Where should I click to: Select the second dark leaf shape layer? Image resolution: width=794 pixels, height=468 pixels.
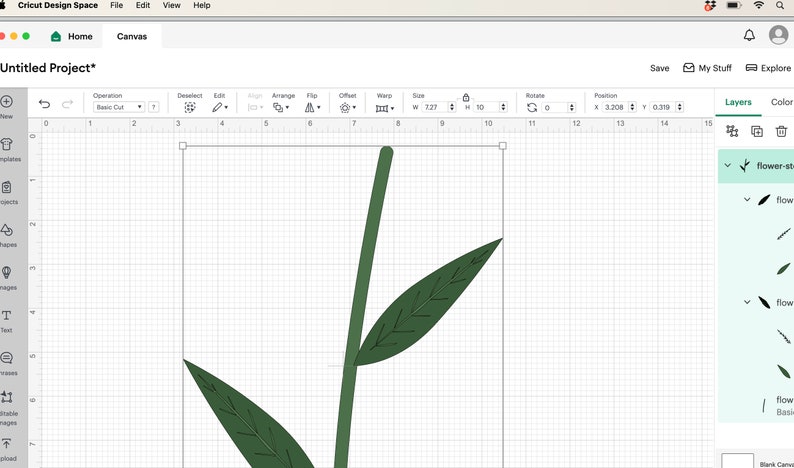click(784, 371)
